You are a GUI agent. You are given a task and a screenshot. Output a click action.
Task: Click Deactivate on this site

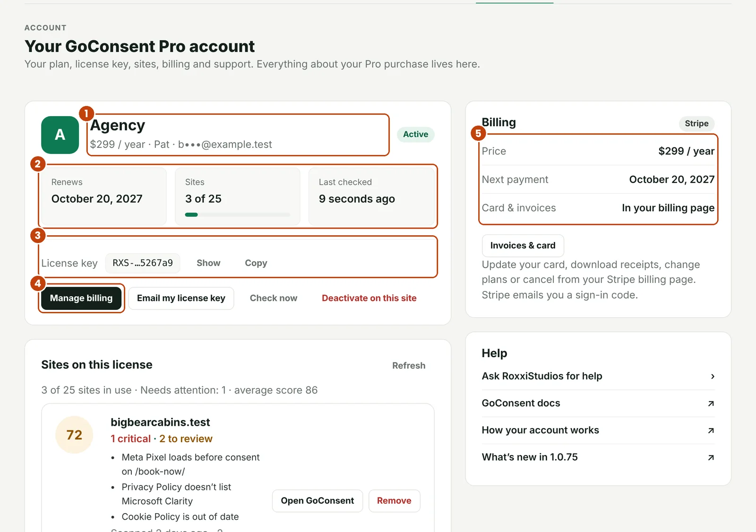[x=369, y=298]
